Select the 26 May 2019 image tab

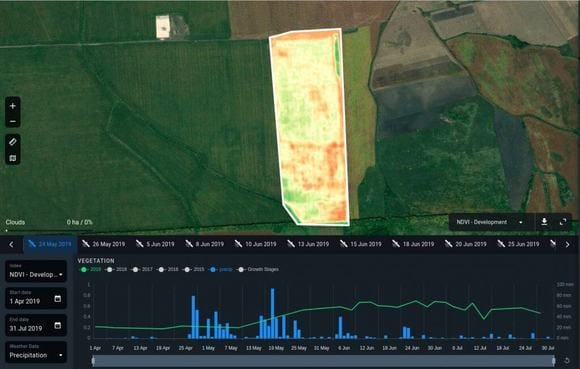tap(104, 244)
